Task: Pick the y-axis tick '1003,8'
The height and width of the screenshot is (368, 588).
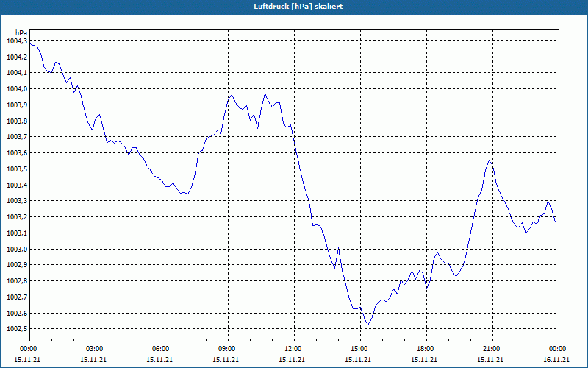Action: pyautogui.click(x=17, y=121)
